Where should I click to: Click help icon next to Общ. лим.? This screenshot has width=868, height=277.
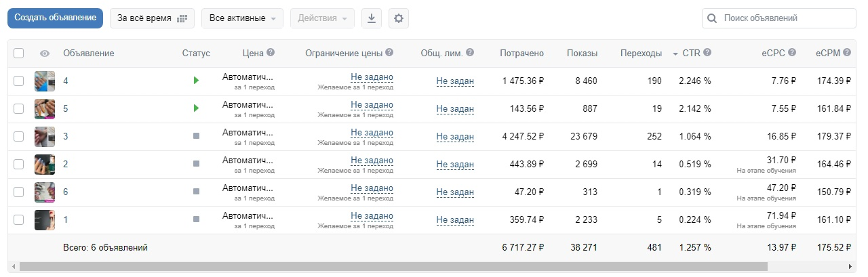[x=470, y=53]
